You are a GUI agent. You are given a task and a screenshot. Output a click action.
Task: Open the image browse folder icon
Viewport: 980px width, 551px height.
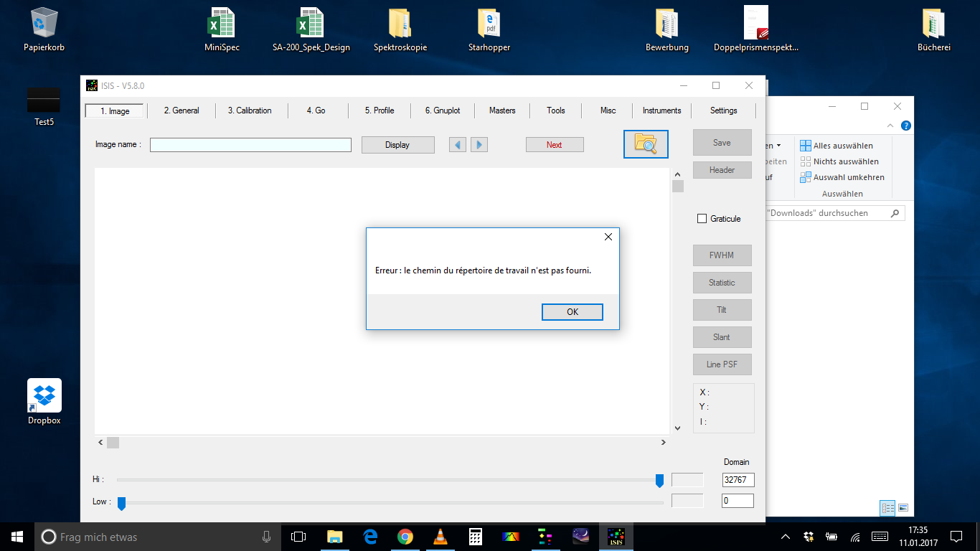pyautogui.click(x=645, y=143)
